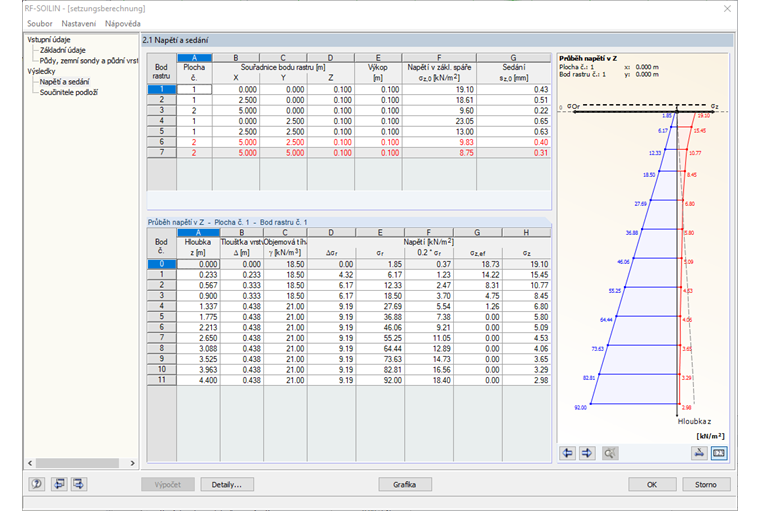Select raster point row 1 header
Image resolution: width=760 pixels, height=511 pixels.
point(162,89)
